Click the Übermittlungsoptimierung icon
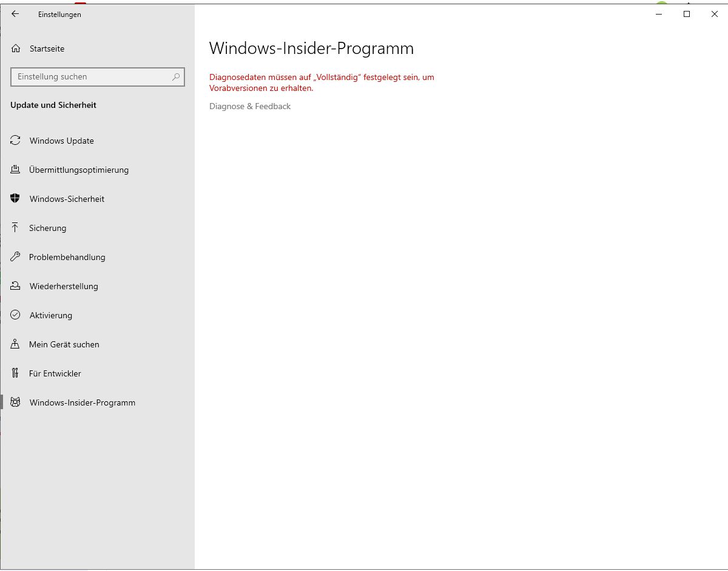 tap(16, 170)
